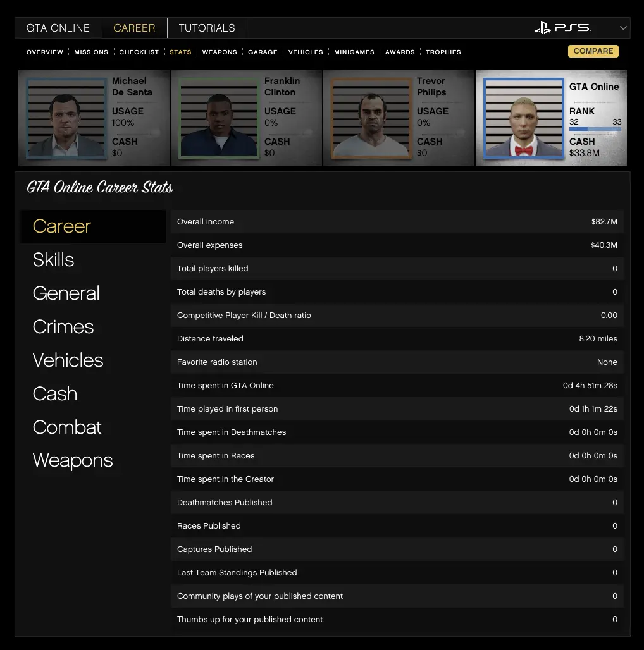
Task: Select the CAREER tab
Action: [x=134, y=28]
